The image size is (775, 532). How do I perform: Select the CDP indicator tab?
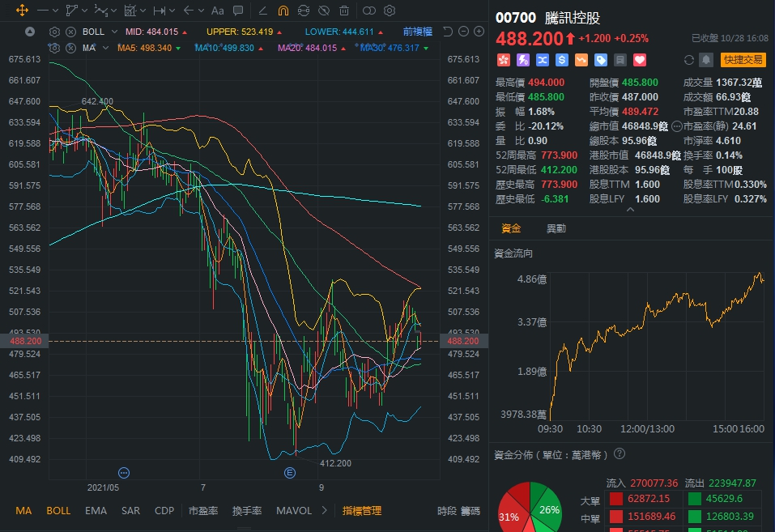point(164,511)
